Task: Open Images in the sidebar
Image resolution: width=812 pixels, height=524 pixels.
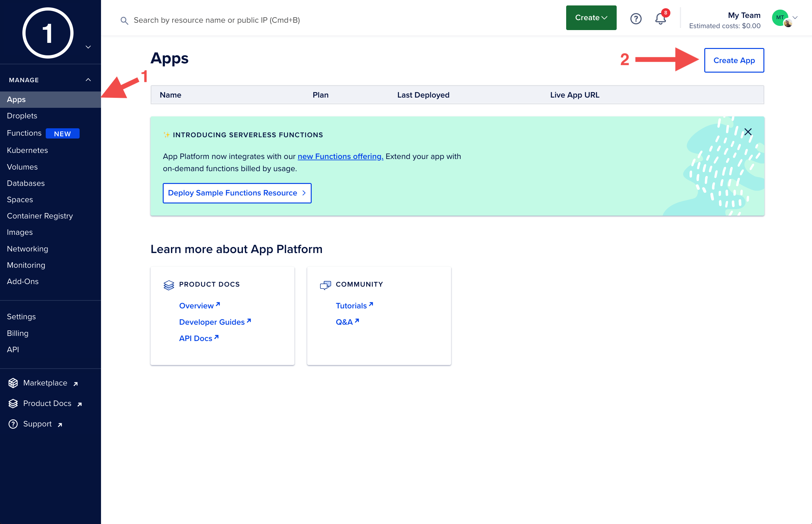Action: pos(20,232)
